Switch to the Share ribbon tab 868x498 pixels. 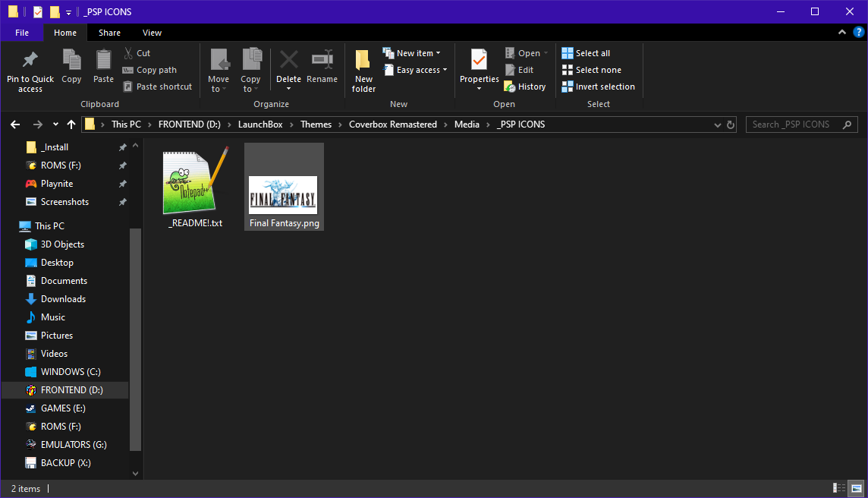click(x=109, y=33)
